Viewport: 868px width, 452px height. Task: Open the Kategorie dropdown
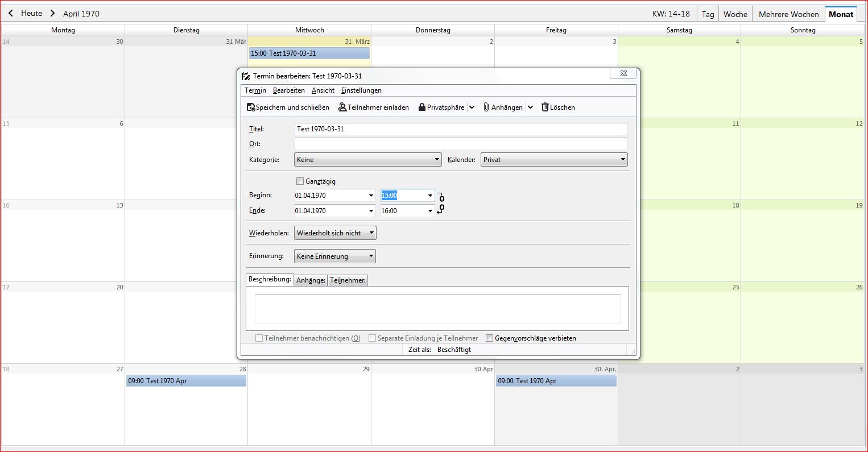pyautogui.click(x=368, y=160)
